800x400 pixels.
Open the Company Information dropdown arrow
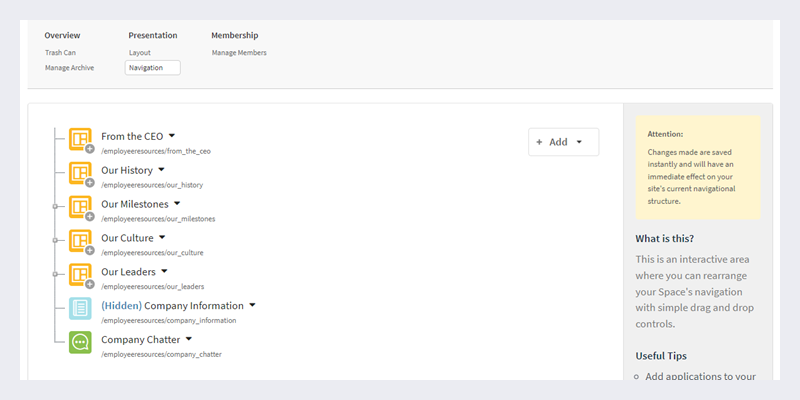253,305
